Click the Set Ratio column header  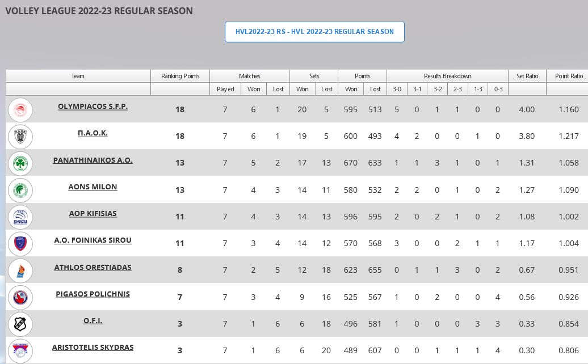[527, 76]
